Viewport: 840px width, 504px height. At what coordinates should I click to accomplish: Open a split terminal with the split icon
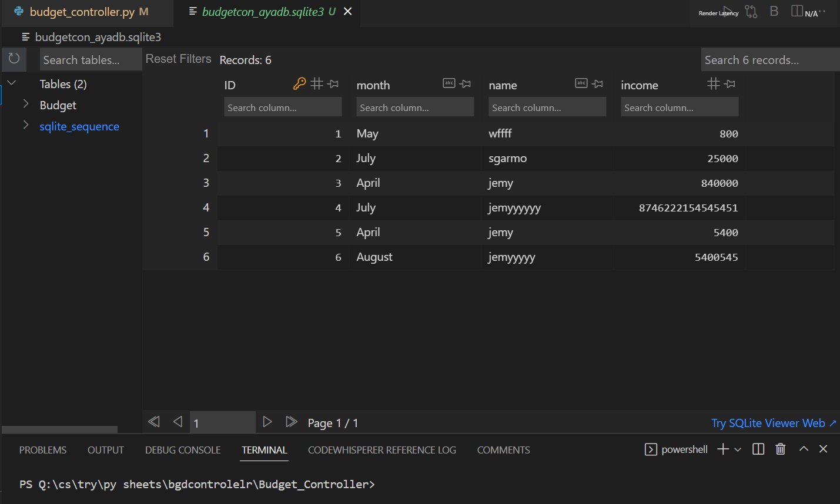(x=758, y=449)
